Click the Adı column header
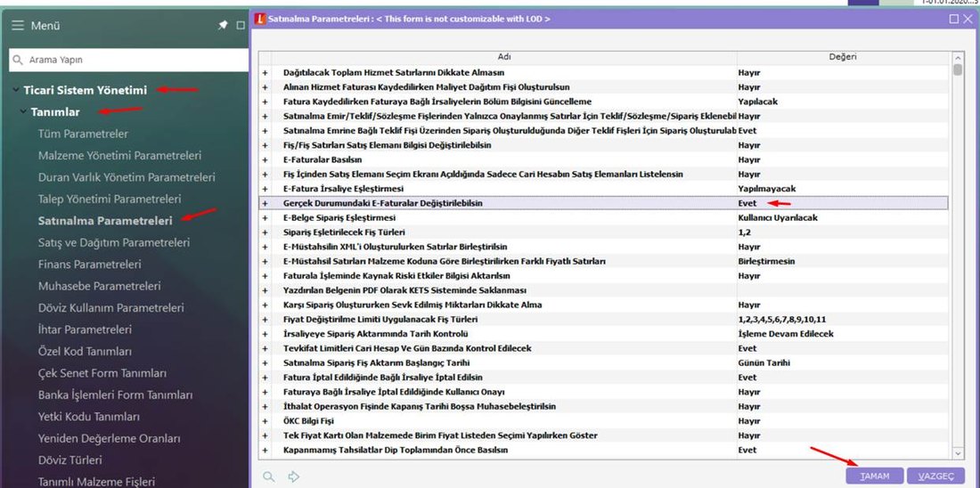980x488 pixels. [504, 57]
